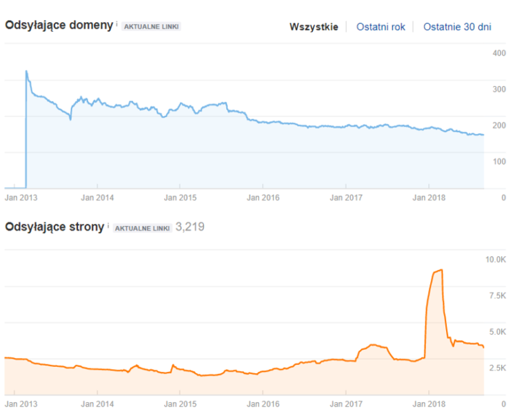Click Jan 2016 label on domains chart
The image size is (517, 420).
(x=263, y=198)
